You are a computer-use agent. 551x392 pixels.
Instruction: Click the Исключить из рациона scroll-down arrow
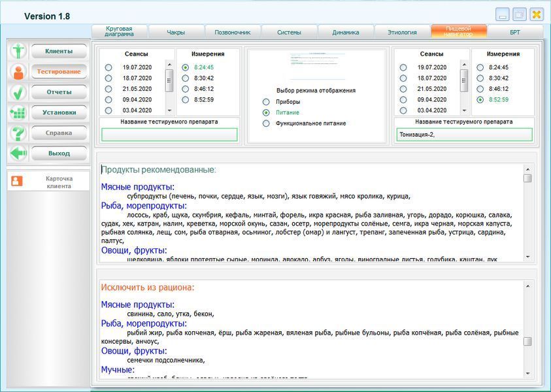coord(527,374)
